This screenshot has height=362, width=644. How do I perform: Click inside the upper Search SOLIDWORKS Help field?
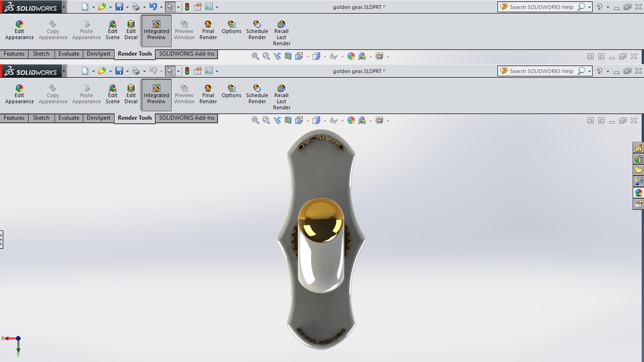541,7
